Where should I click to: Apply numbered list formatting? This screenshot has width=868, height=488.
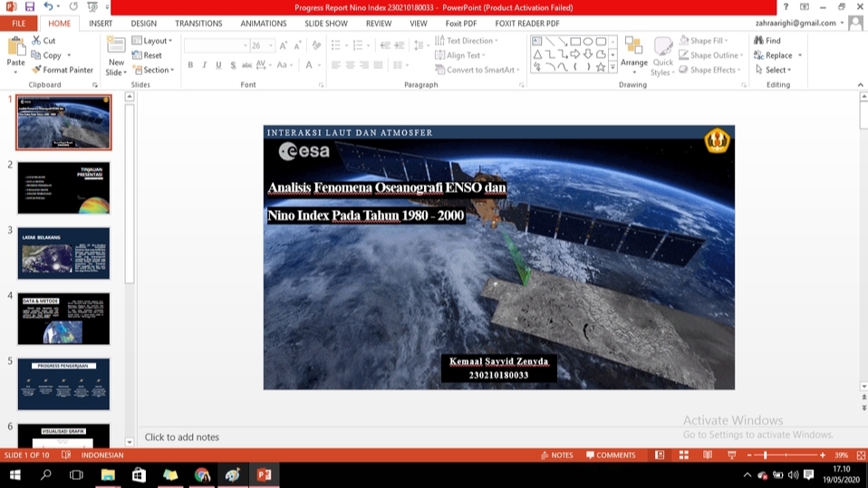tap(358, 45)
